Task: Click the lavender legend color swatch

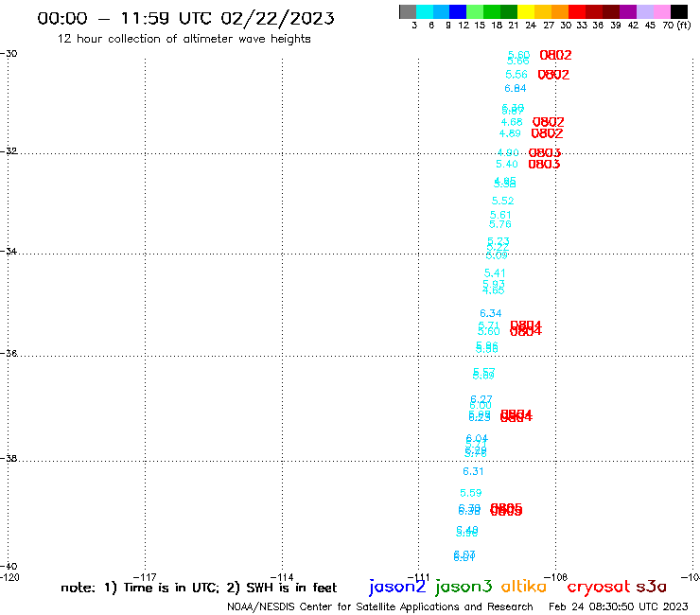Action: click(644, 11)
